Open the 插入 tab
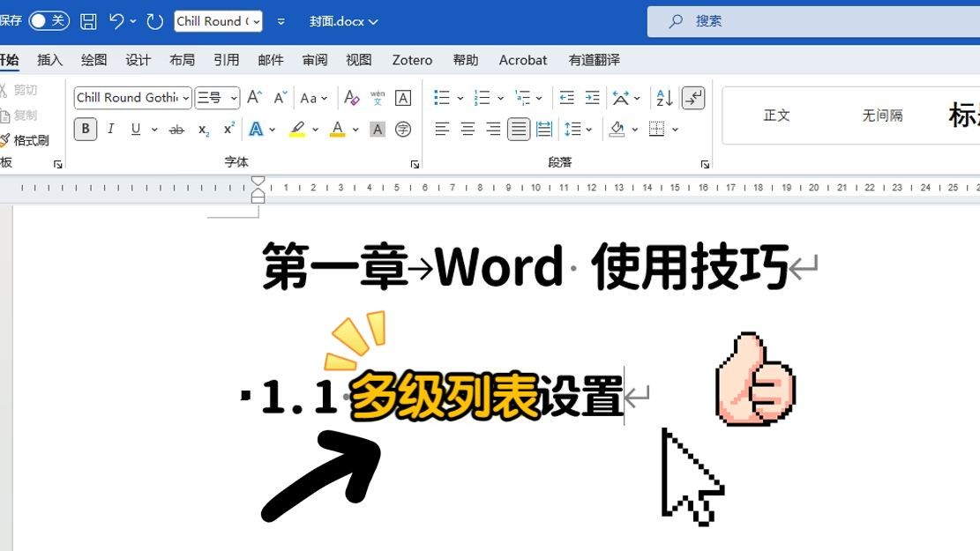Screen dimensions: 980x551 click(49, 60)
